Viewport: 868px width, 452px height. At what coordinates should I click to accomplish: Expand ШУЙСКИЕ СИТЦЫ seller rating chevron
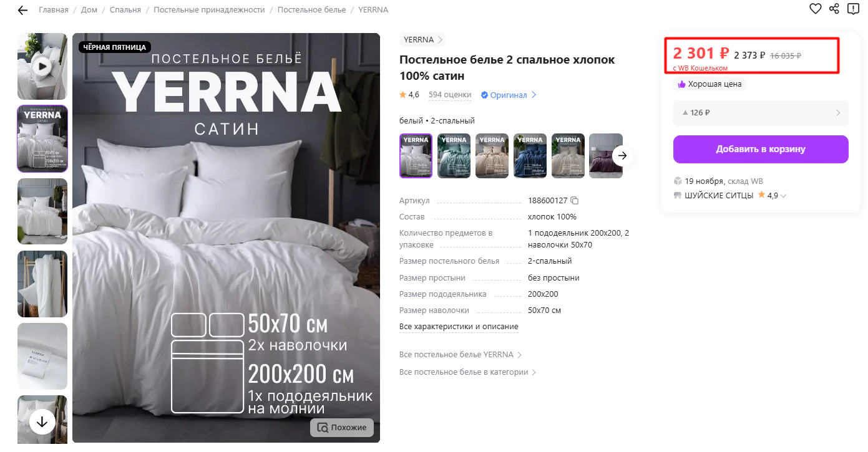pyautogui.click(x=784, y=196)
